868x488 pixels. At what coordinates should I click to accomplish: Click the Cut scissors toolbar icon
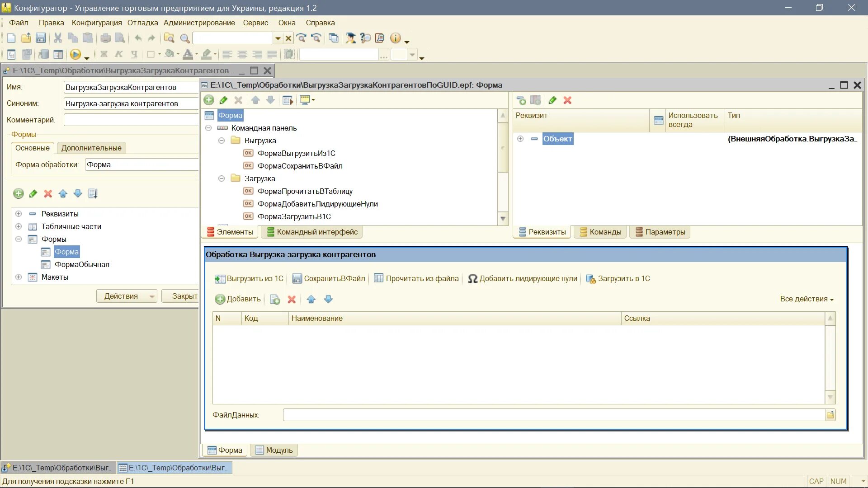point(58,38)
